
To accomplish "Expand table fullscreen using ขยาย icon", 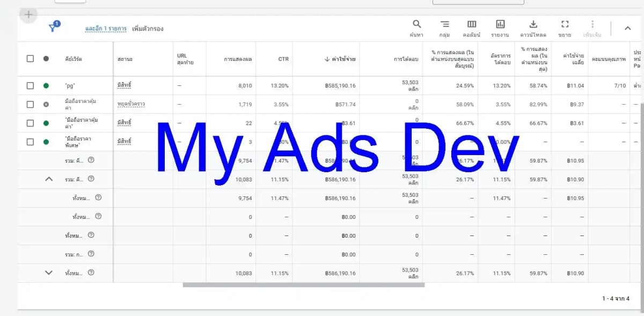I will tap(565, 24).
